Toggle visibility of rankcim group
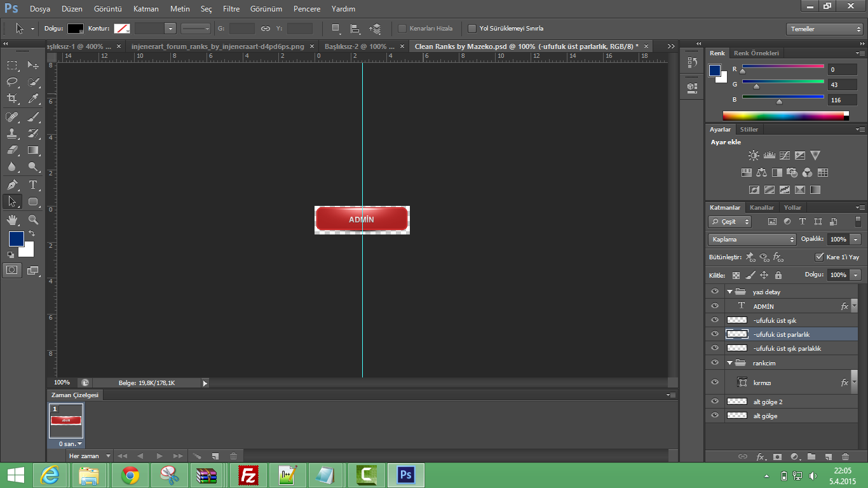Screen dimensions: 868x488 click(715, 363)
